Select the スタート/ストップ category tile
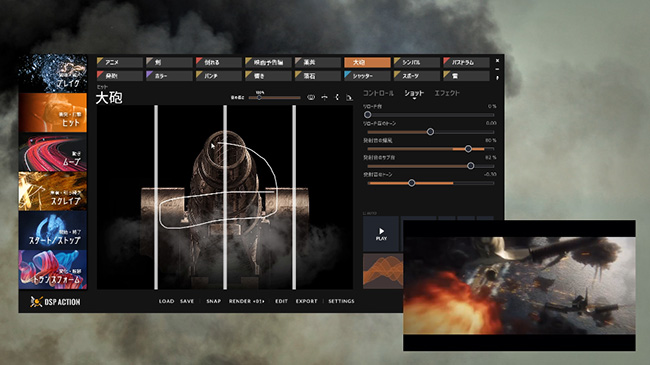 [53, 231]
